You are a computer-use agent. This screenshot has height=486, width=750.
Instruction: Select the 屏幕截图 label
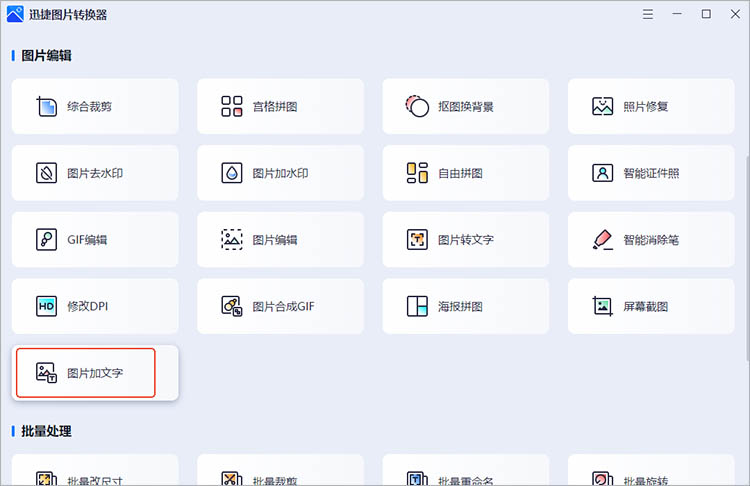coord(646,306)
